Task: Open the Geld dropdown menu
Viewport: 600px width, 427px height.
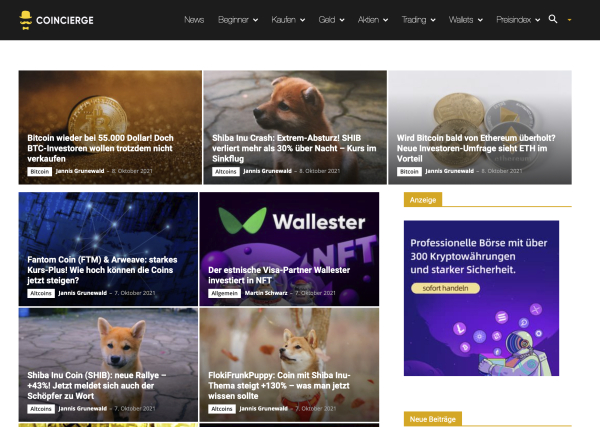Action: (x=331, y=20)
